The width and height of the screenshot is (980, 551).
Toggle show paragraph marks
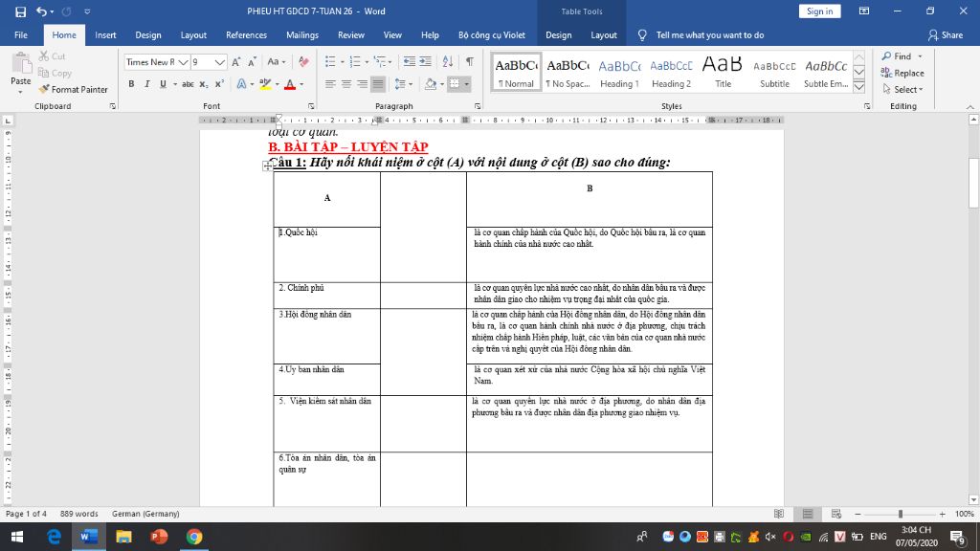pyautogui.click(x=469, y=62)
